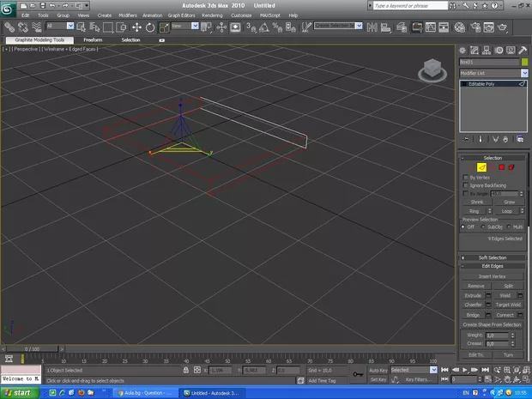Image resolution: width=532 pixels, height=399 pixels.
Task: Click the selection lock toggle icon
Action: point(188,371)
